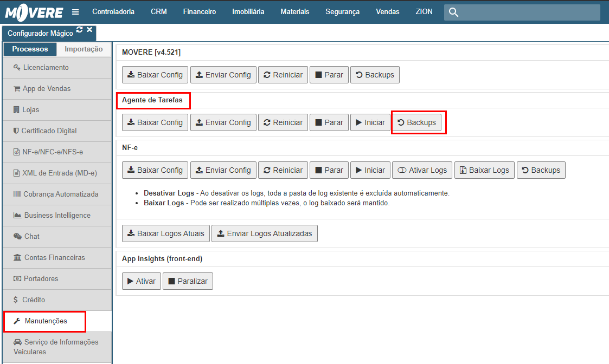
Task: Click Baixar Config in Agente de Tarefas
Action: coord(155,122)
